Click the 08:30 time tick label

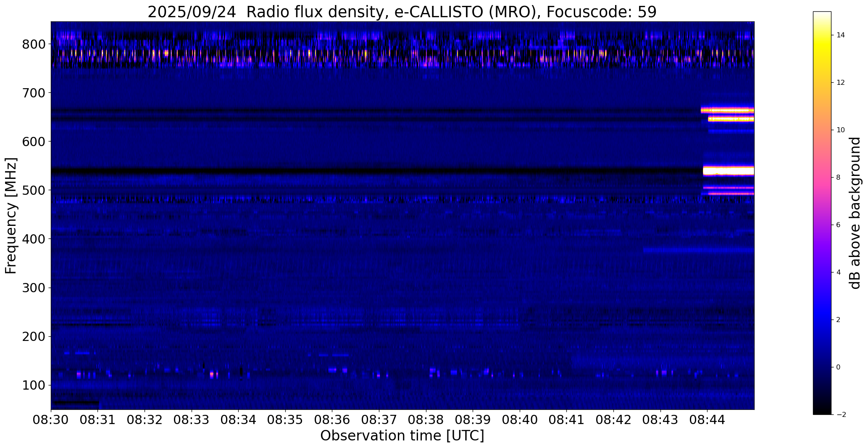point(51,420)
